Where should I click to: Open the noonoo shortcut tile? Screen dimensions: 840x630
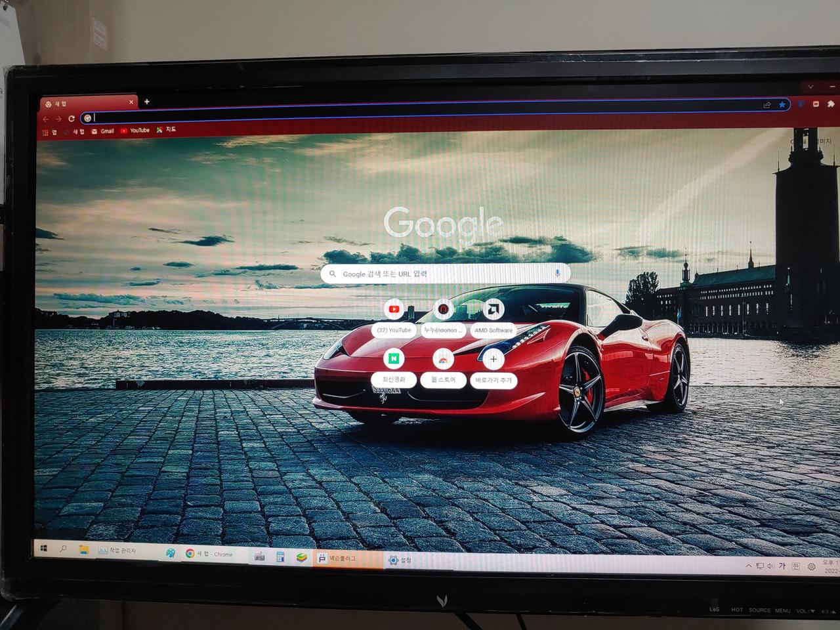[x=443, y=309]
